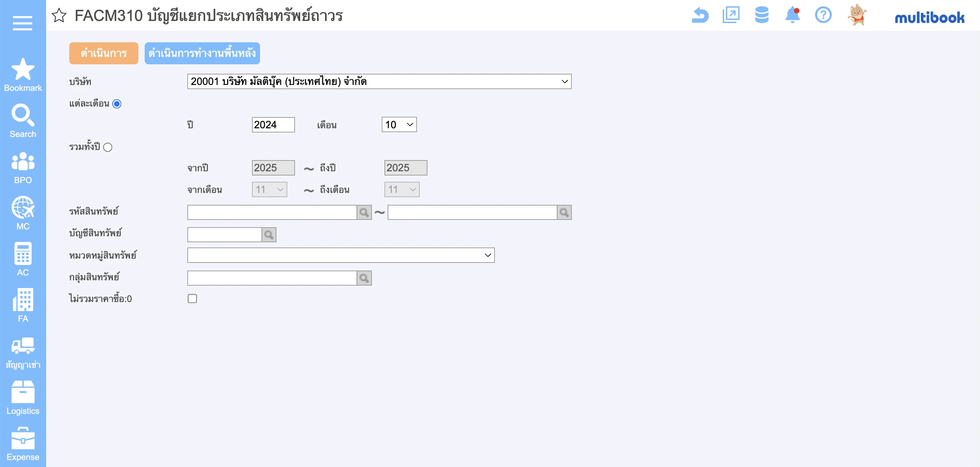
Task: Open page in new window icon
Action: (731, 15)
